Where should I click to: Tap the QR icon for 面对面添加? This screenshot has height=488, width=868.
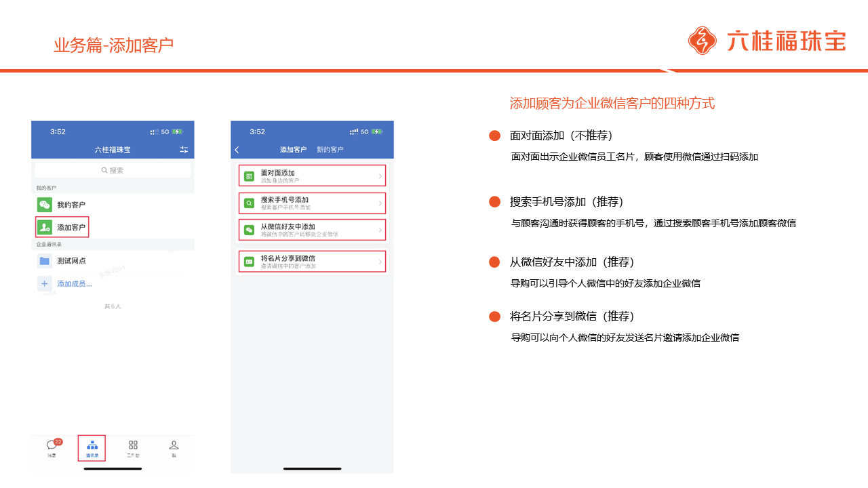click(x=249, y=176)
